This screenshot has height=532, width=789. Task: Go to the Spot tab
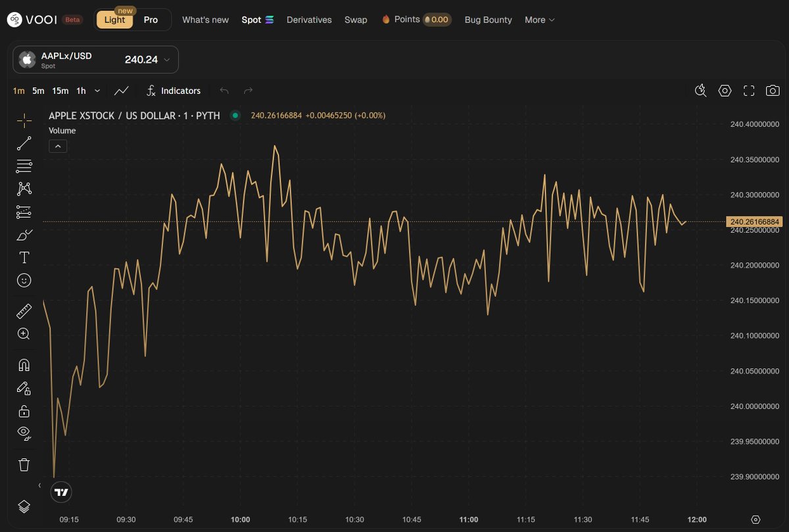click(x=258, y=20)
